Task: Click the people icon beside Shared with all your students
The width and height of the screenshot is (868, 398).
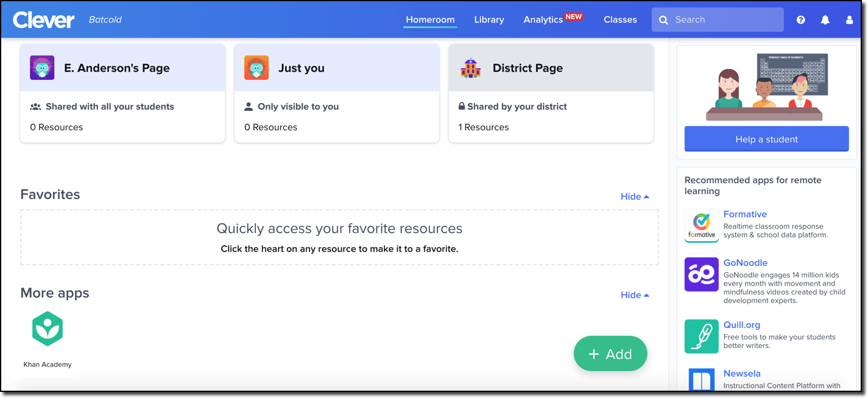Action: pyautogui.click(x=35, y=106)
